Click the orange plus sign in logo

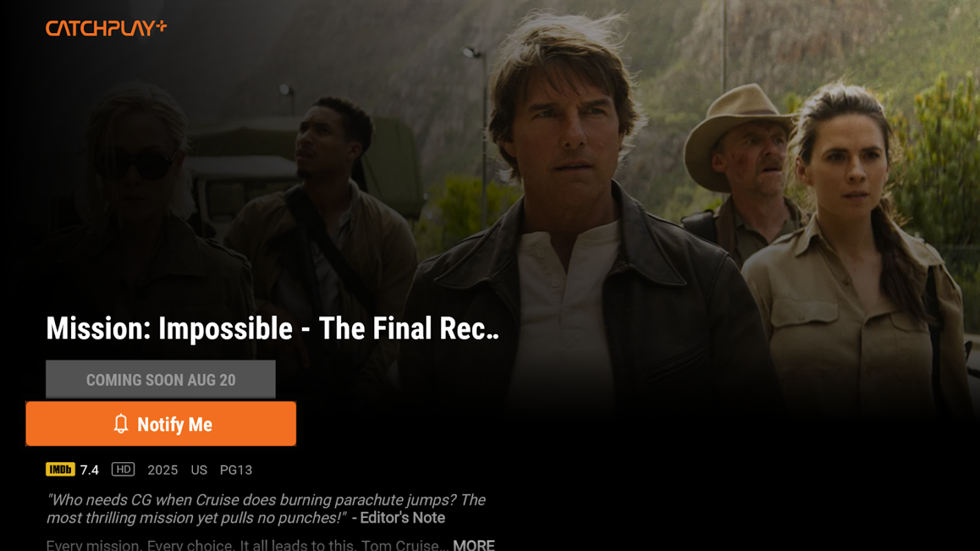click(161, 25)
